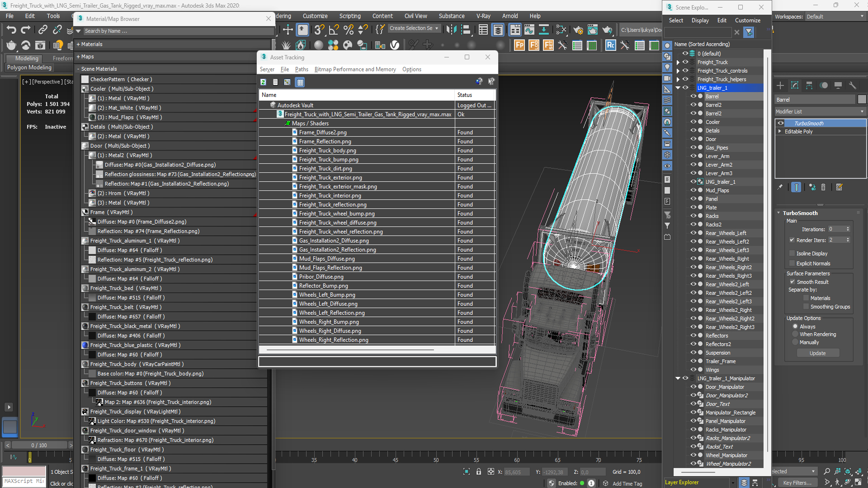Enable Separate by Materials checkbox
Image resolution: width=868 pixels, height=488 pixels.
806,298
